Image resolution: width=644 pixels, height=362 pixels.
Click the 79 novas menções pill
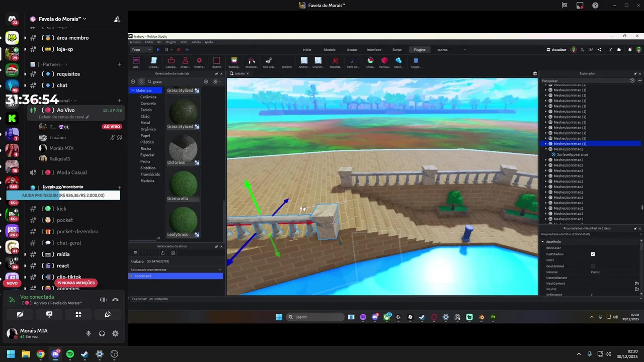(x=76, y=283)
